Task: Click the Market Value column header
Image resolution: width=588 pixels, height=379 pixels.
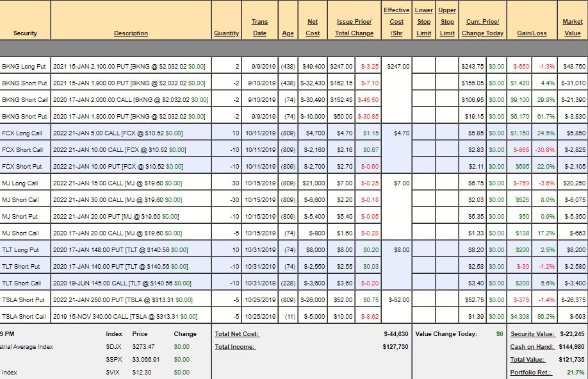Action: tap(572, 28)
